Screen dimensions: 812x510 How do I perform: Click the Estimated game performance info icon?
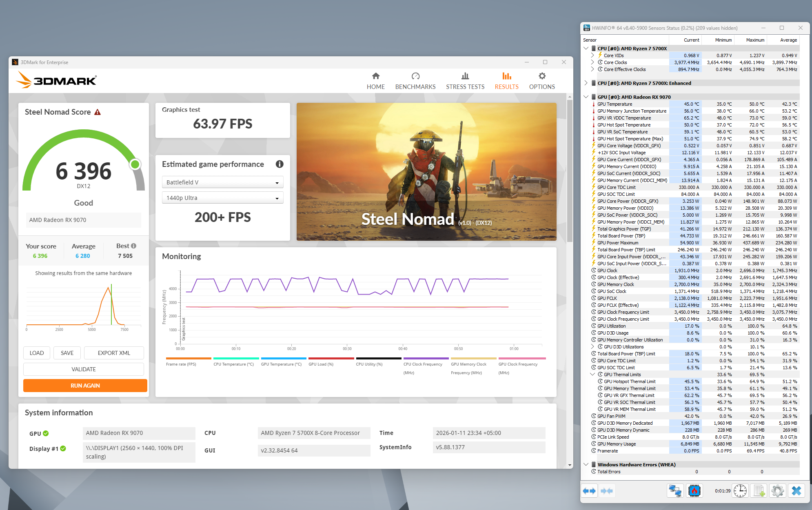pyautogui.click(x=280, y=164)
